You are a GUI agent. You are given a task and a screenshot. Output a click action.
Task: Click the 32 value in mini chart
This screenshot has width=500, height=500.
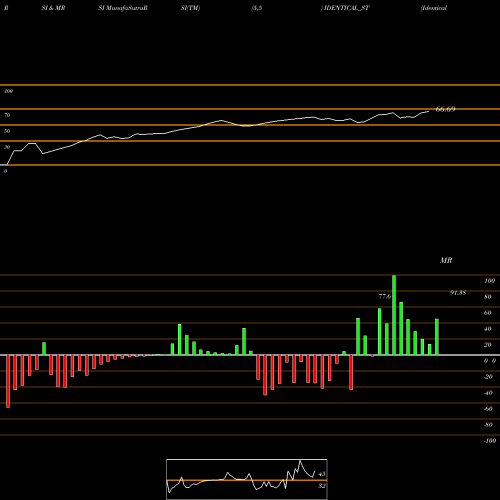[x=322, y=486]
